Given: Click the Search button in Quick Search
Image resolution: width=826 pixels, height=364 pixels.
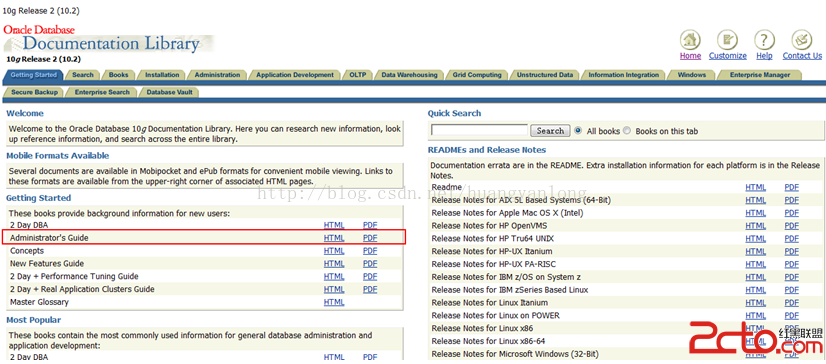Looking at the screenshot, I should coord(550,131).
